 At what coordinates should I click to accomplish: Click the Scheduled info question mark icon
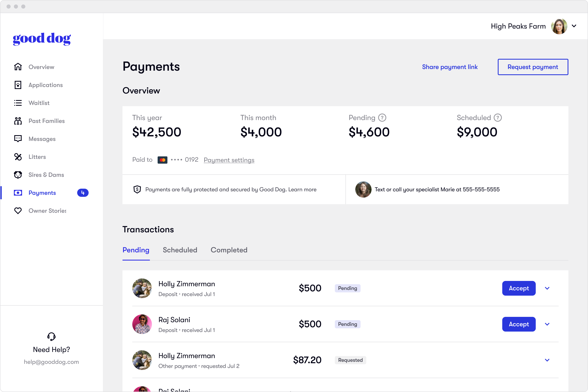[x=498, y=118]
